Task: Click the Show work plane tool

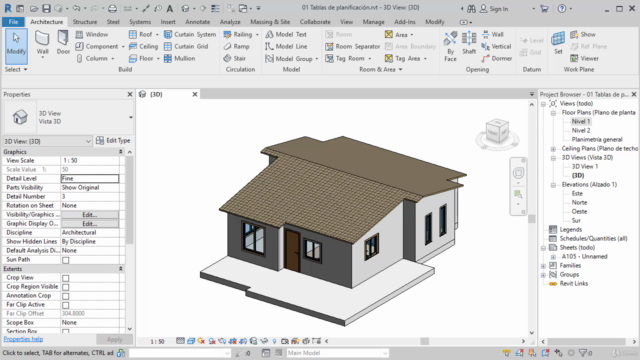Action: [x=583, y=34]
